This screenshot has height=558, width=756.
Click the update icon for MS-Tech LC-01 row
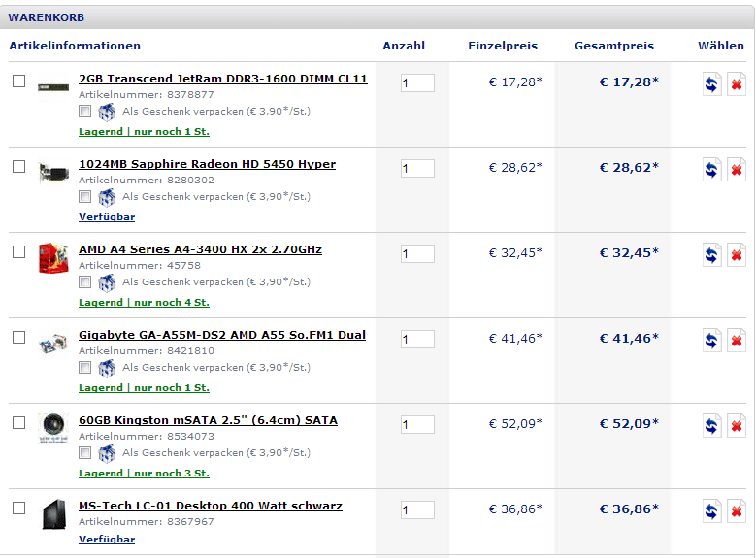pyautogui.click(x=711, y=510)
